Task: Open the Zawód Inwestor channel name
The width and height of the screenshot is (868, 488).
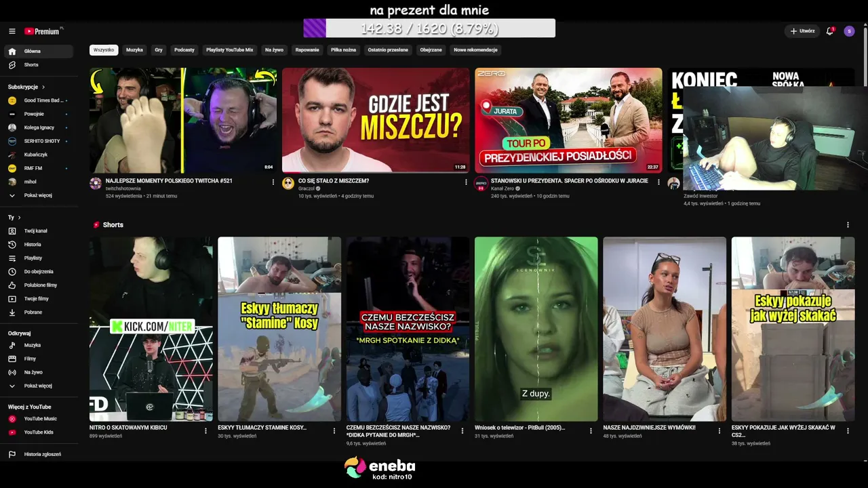Action: click(x=701, y=196)
